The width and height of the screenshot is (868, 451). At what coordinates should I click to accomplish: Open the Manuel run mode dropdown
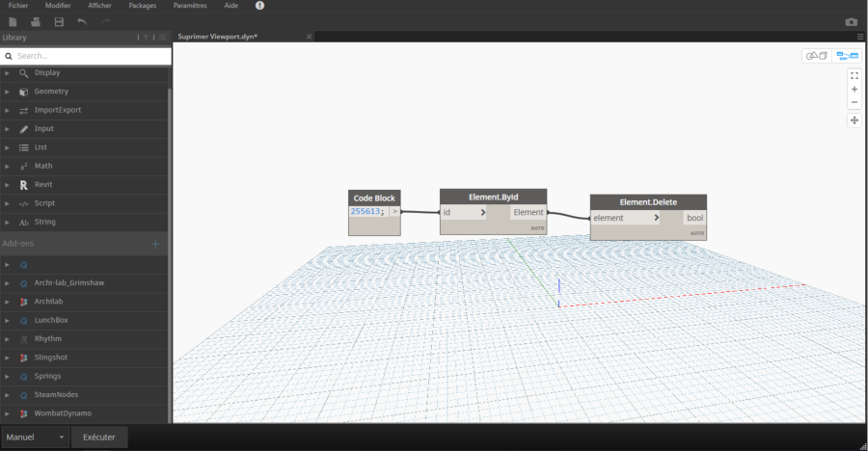click(x=36, y=437)
